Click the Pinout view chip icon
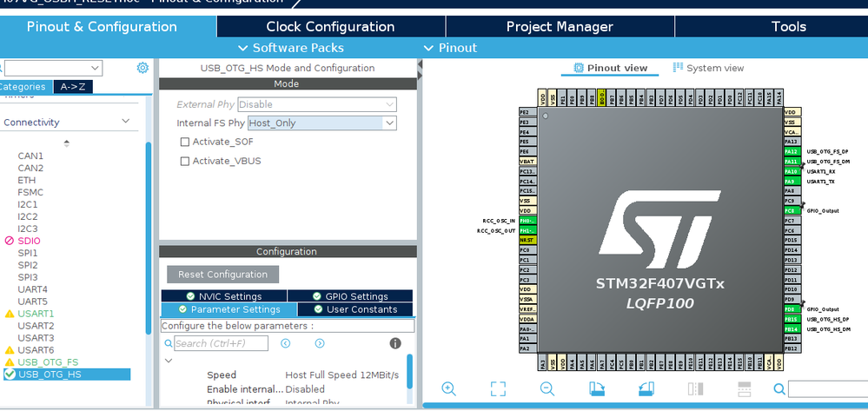868x411 pixels. 579,68
